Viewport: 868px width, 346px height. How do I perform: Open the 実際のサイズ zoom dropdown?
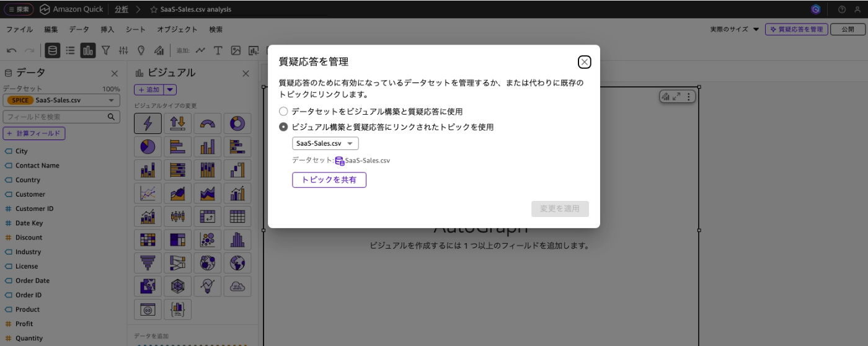(x=735, y=29)
